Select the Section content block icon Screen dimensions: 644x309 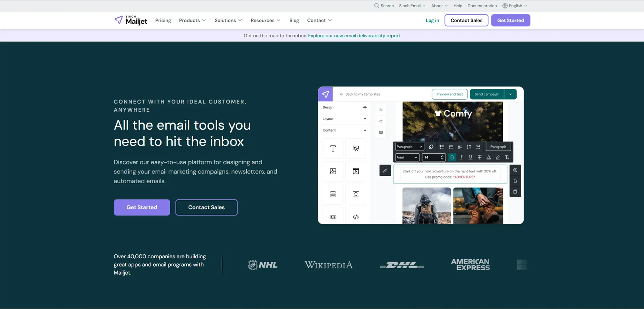point(333,194)
